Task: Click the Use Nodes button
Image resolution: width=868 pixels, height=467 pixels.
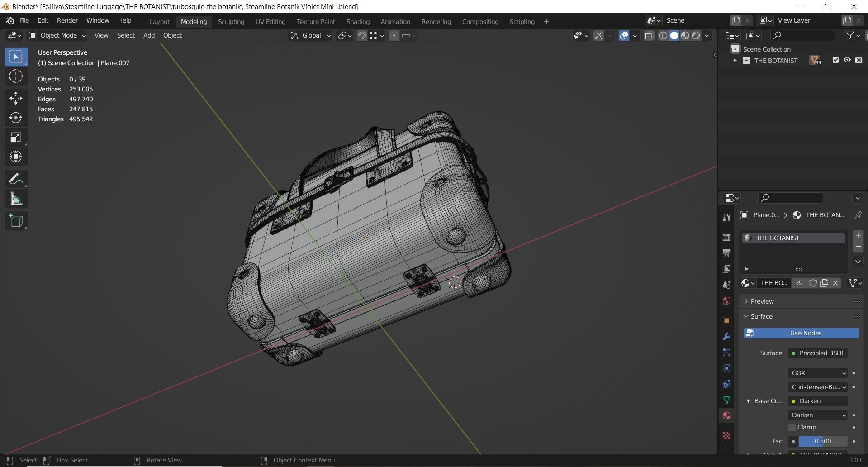Action: point(801,334)
